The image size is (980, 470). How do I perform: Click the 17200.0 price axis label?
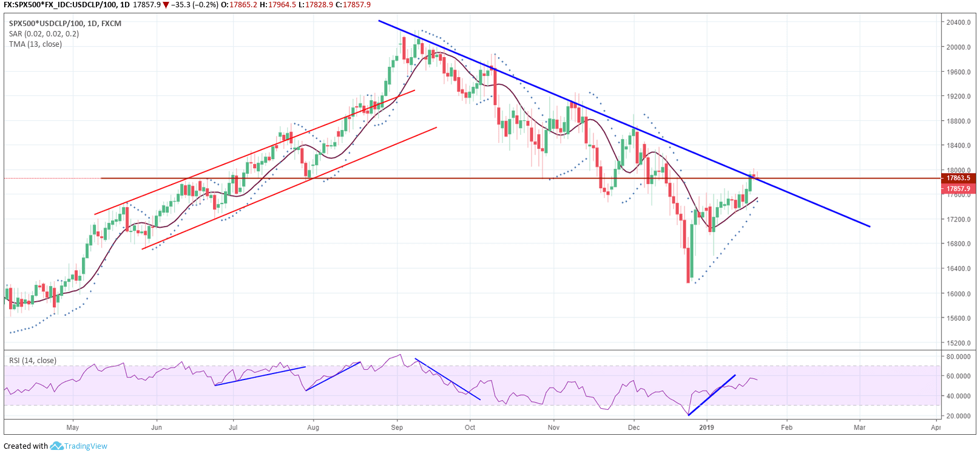coord(958,219)
